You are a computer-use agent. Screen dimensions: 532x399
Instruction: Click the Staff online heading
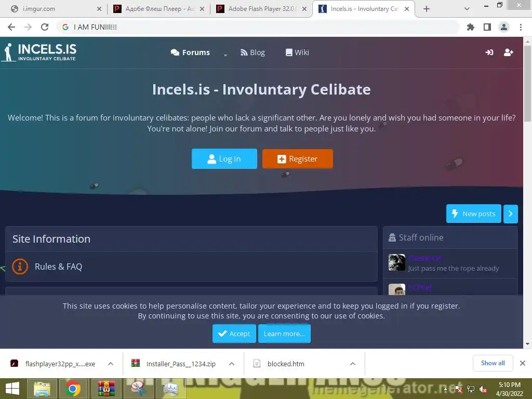(x=421, y=237)
